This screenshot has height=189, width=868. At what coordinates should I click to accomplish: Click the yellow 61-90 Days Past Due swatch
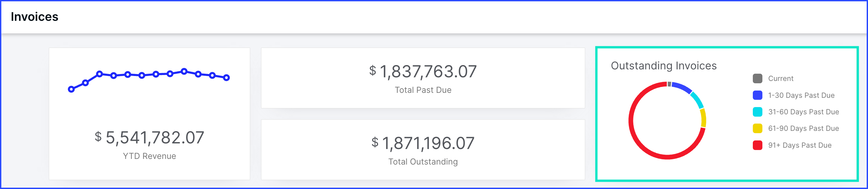pos(757,128)
